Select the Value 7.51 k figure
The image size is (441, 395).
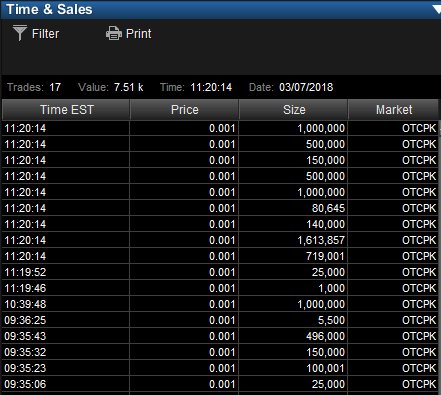128,87
